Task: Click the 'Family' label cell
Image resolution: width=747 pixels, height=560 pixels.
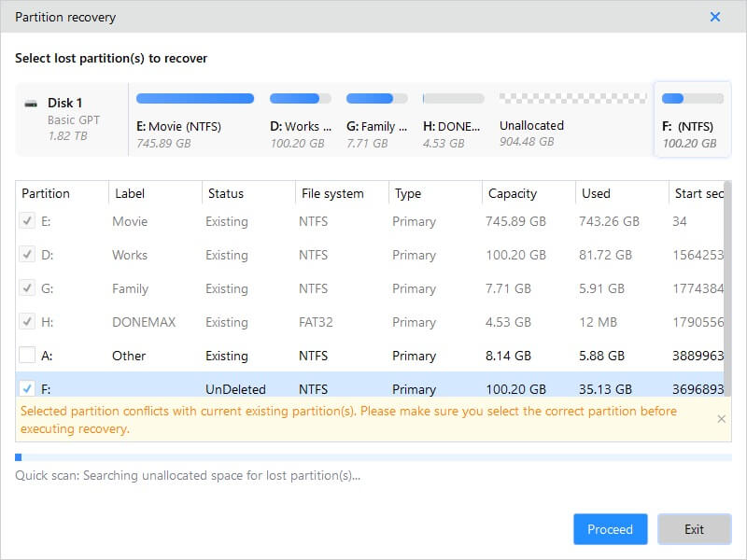Action: tap(130, 288)
